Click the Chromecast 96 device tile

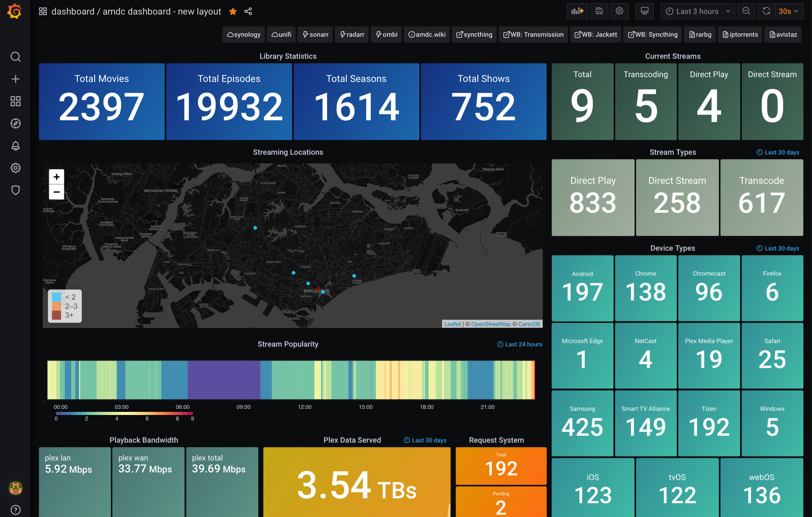click(709, 288)
